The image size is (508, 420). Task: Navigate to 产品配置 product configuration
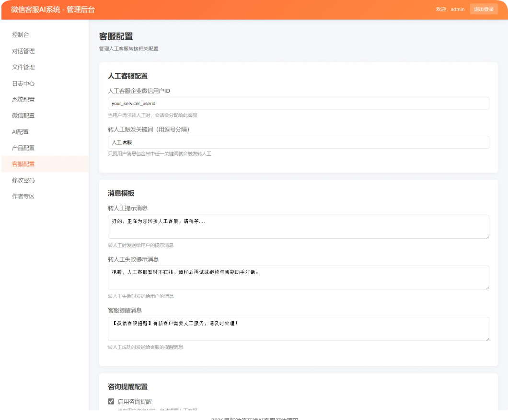[23, 148]
